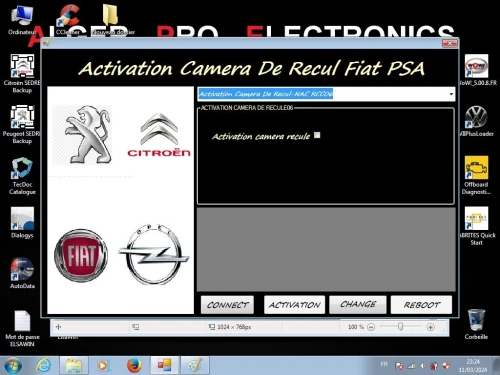
Task: Tick the Activation camera recule checkbox
Action: 317,135
